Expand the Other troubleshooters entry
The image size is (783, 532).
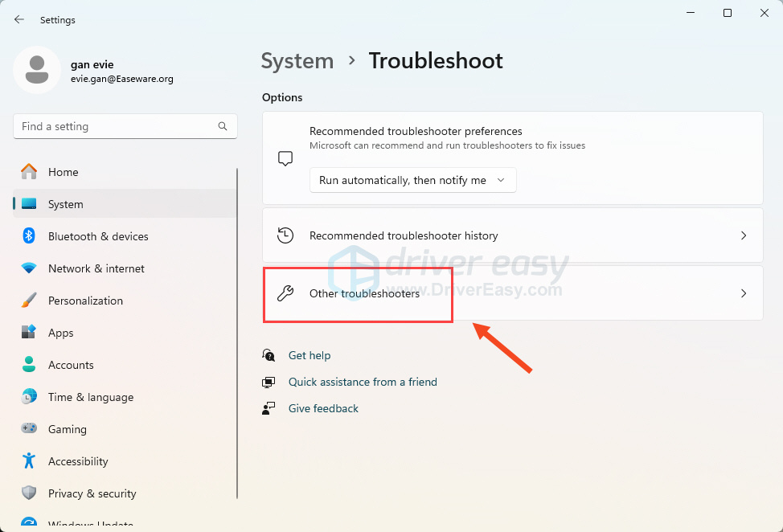click(512, 293)
